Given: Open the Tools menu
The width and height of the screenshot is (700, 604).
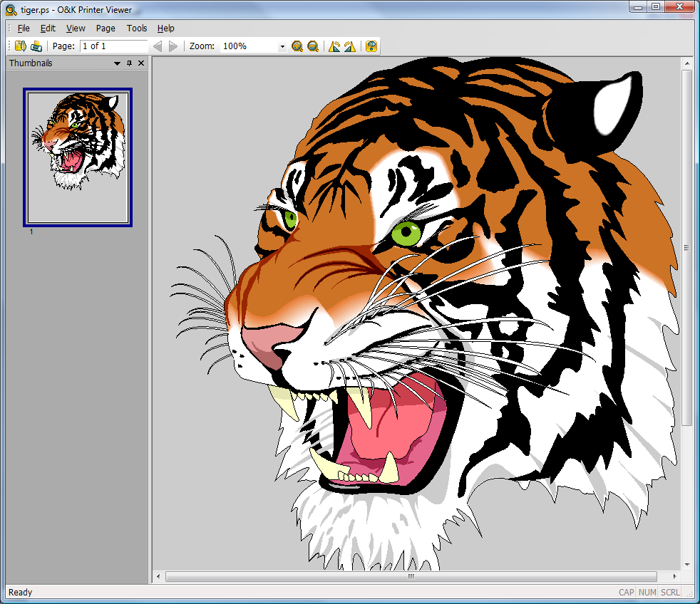Looking at the screenshot, I should tap(137, 28).
